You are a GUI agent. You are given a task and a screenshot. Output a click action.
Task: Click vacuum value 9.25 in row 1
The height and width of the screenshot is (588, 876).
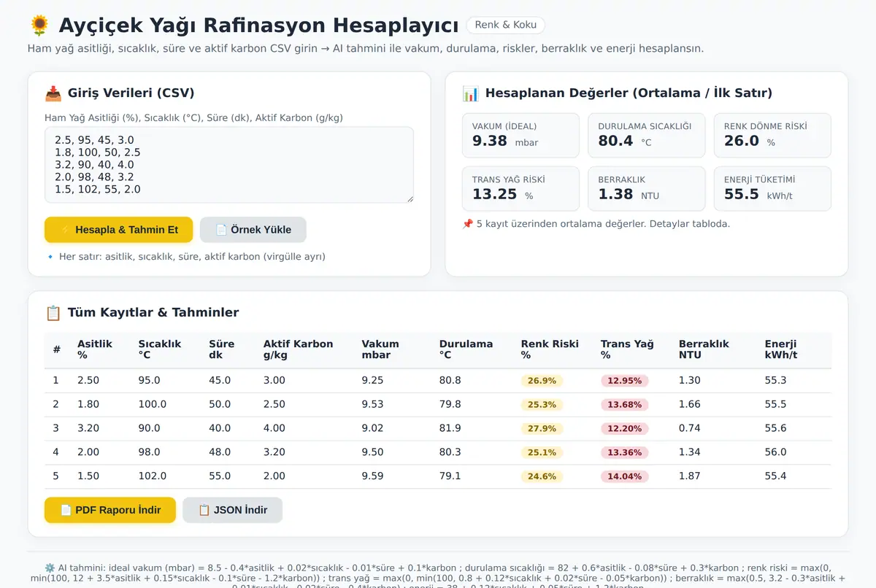pyautogui.click(x=372, y=381)
